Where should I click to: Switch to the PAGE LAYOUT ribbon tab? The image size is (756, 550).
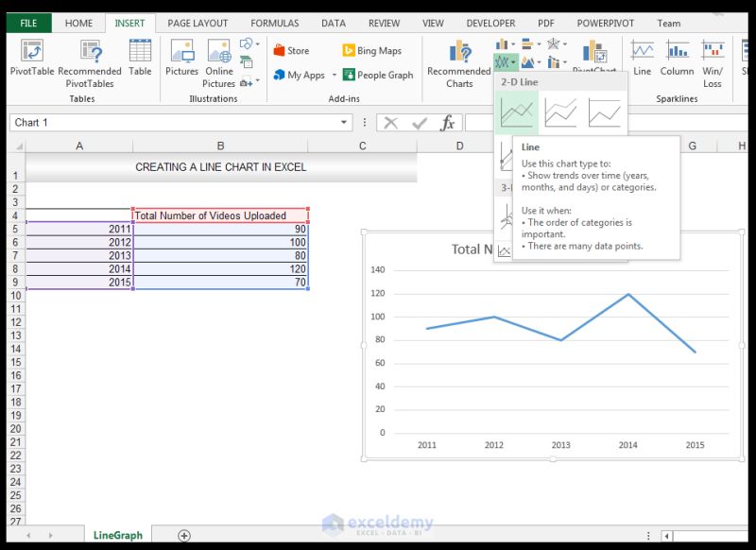click(x=197, y=23)
